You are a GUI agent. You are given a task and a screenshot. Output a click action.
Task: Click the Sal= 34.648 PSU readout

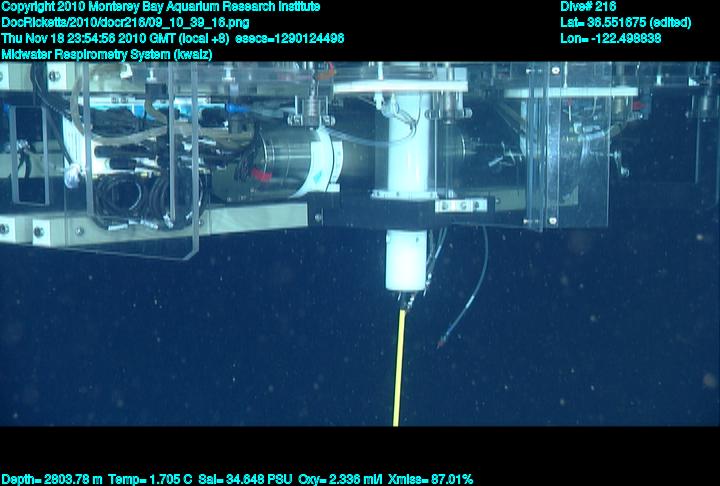(x=245, y=479)
